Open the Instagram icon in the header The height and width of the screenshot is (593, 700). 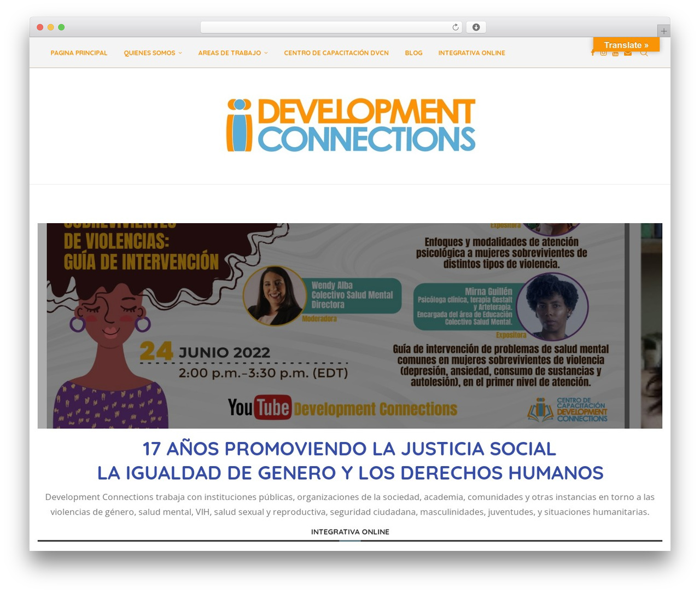click(x=604, y=53)
